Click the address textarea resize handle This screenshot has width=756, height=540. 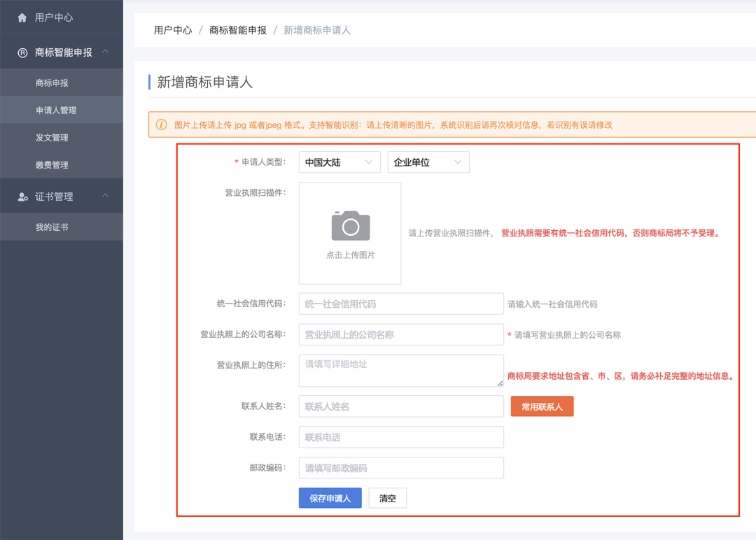click(500, 383)
